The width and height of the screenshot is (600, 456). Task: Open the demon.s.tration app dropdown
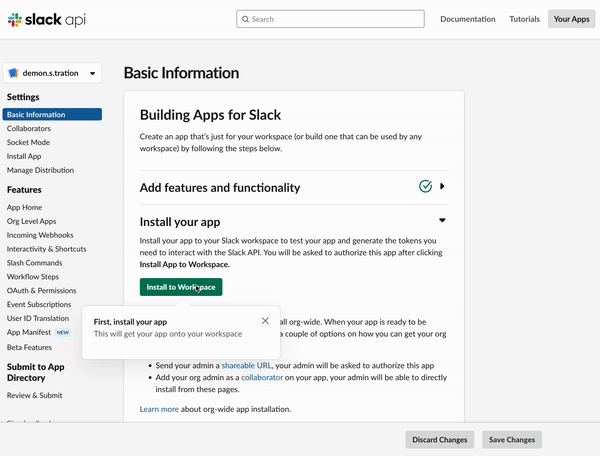pos(94,74)
